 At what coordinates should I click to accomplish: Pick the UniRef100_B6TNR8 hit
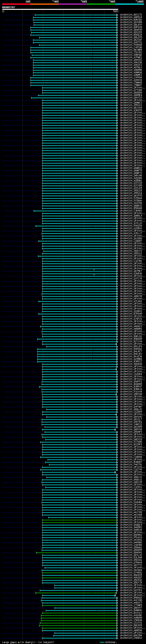point(131,50)
